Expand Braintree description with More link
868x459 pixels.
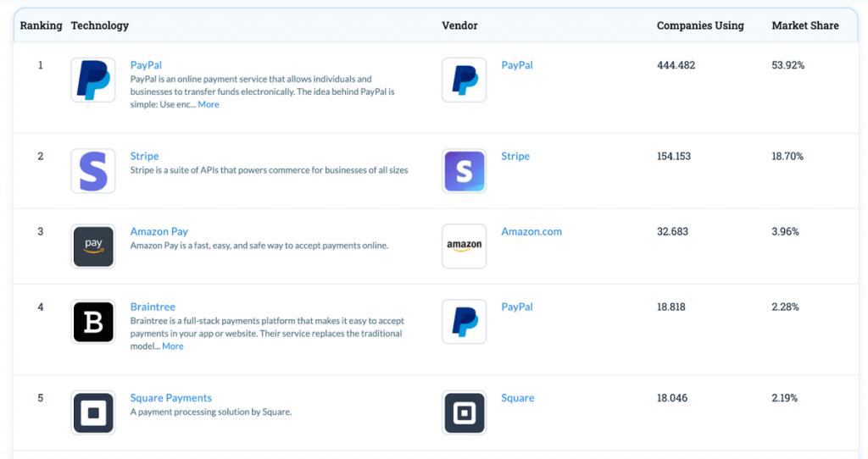coord(173,346)
